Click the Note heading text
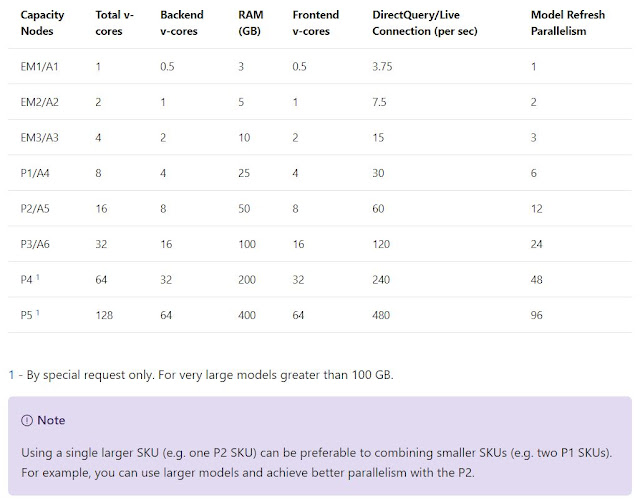This screenshot has width=640, height=503. pos(52,420)
